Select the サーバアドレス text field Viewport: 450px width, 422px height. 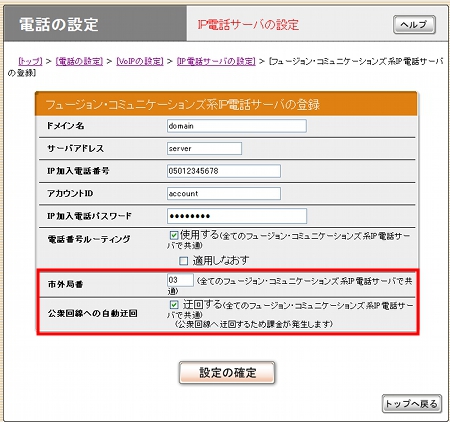click(204, 148)
